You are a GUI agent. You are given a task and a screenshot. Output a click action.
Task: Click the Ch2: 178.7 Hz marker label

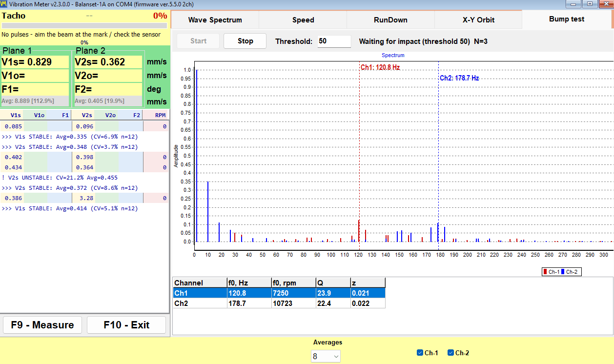pos(459,78)
